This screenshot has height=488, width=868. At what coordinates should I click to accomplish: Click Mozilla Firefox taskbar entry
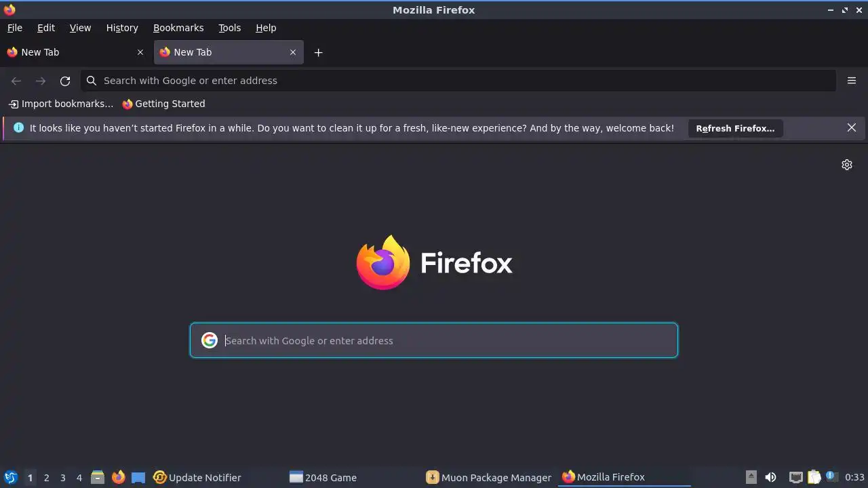624,477
